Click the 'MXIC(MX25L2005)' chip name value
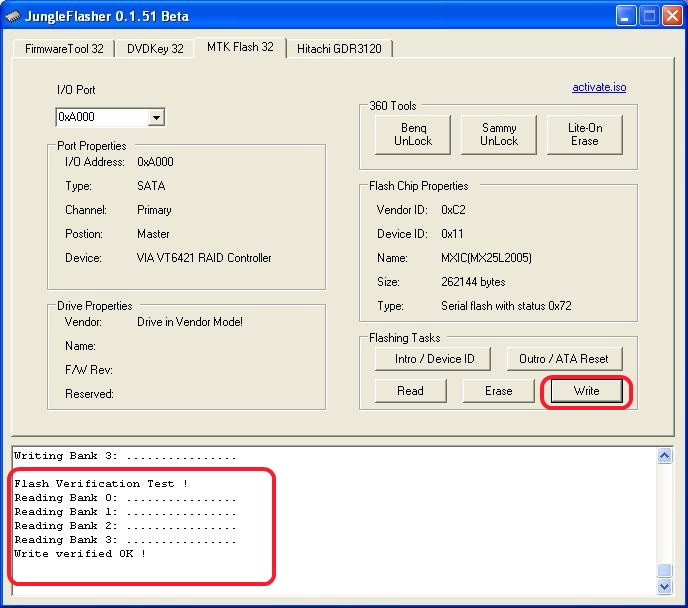688x608 pixels. click(486, 258)
